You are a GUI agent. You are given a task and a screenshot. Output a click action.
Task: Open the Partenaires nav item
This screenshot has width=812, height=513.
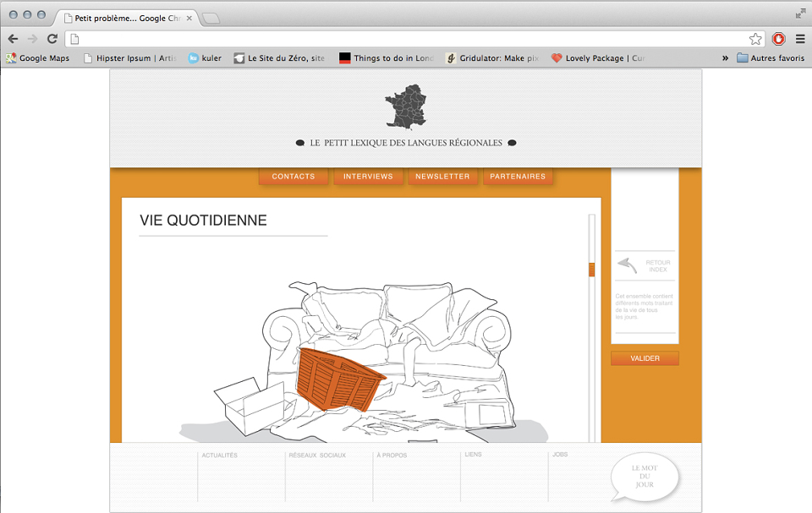click(x=518, y=177)
